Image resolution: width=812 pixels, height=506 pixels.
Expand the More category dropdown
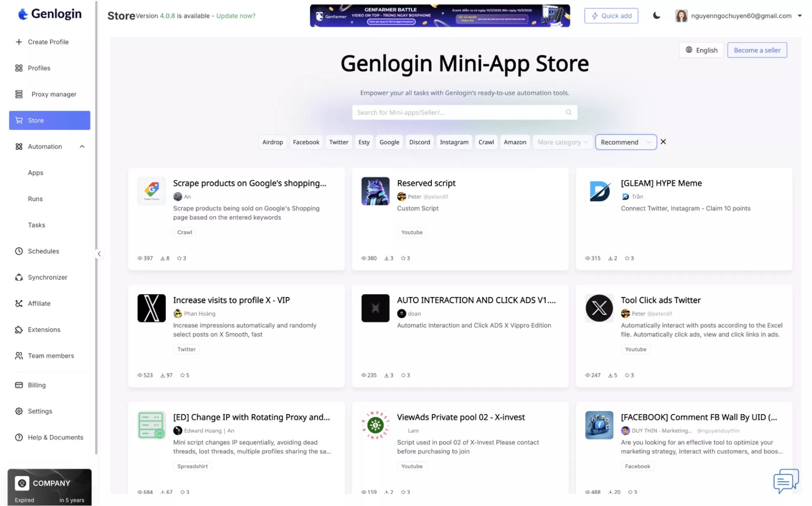pyautogui.click(x=562, y=142)
